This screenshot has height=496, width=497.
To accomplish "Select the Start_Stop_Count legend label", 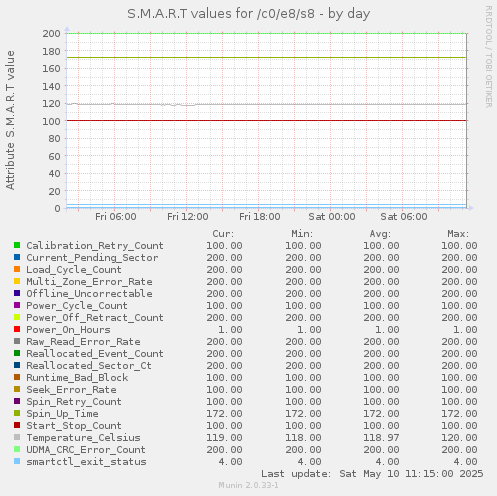I will [x=74, y=426].
